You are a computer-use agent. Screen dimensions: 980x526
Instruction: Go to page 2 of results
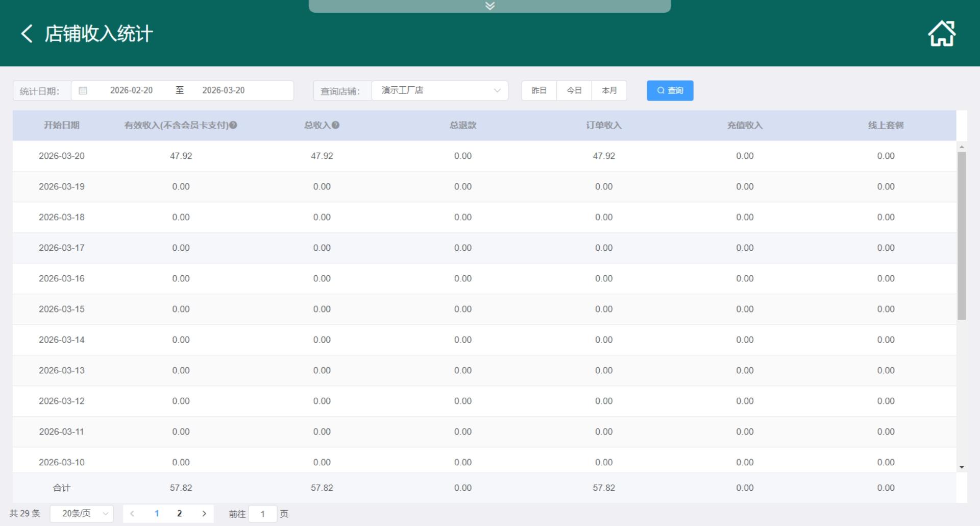coord(179,514)
